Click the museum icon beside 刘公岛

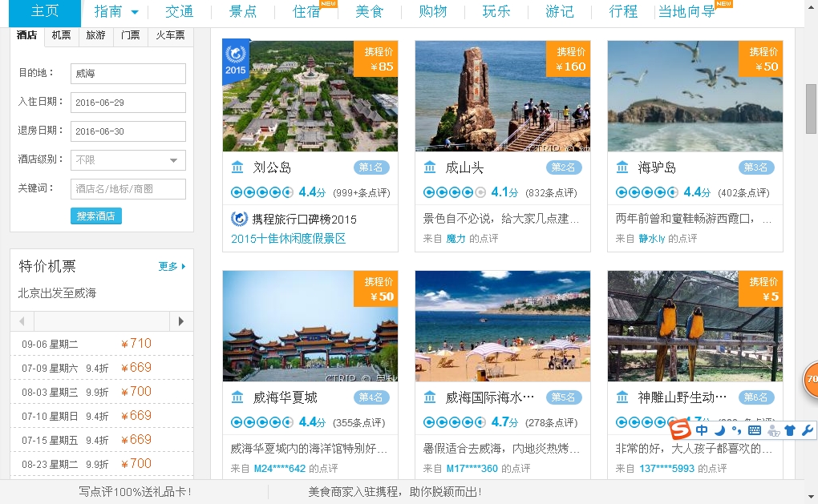(x=237, y=167)
